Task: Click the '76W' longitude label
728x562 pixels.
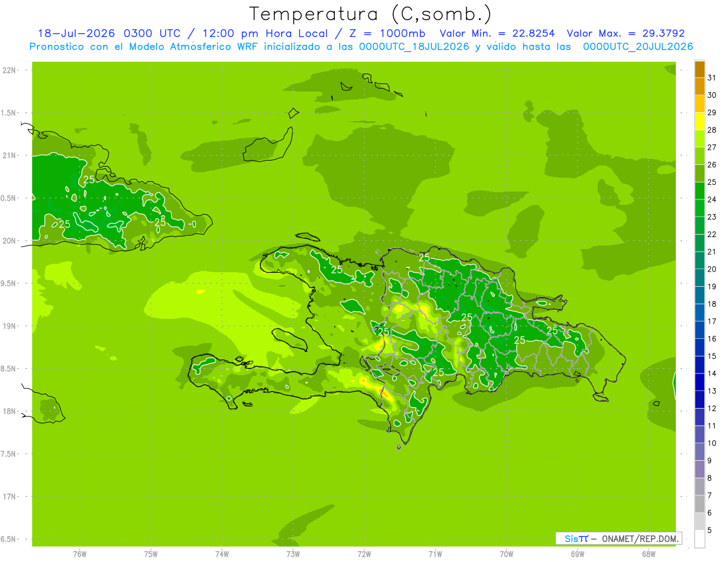Action: [x=79, y=554]
